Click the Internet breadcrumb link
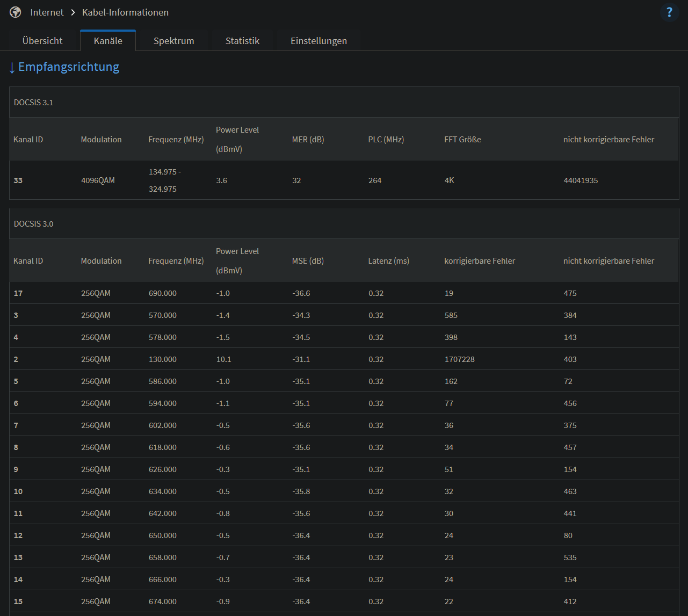Screen dimensions: 688x616 coord(47,12)
